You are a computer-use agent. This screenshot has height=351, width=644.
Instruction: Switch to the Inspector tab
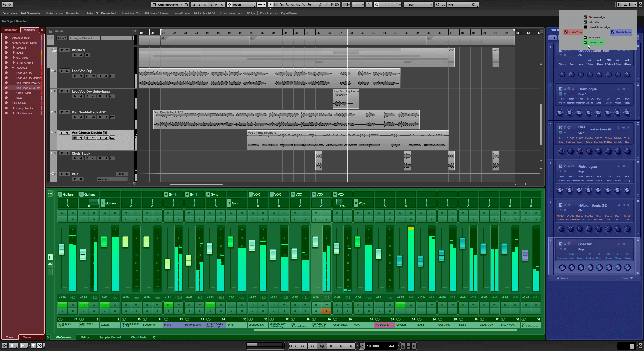click(x=11, y=30)
